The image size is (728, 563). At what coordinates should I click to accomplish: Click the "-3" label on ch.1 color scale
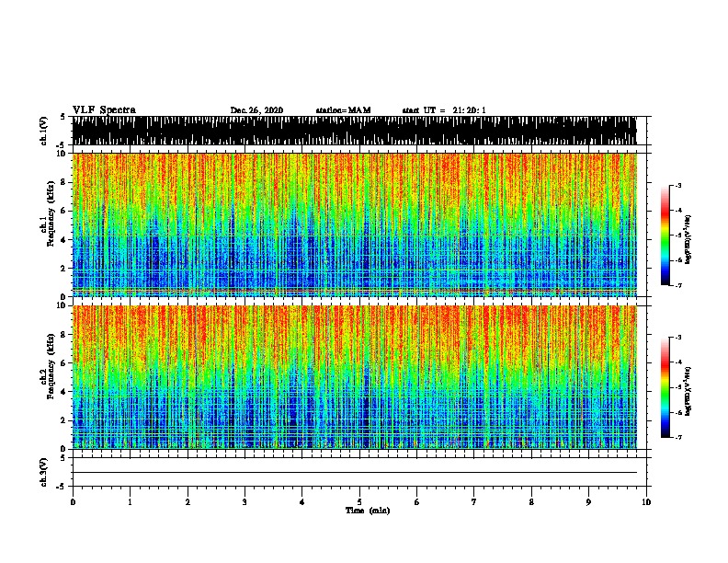pos(677,185)
